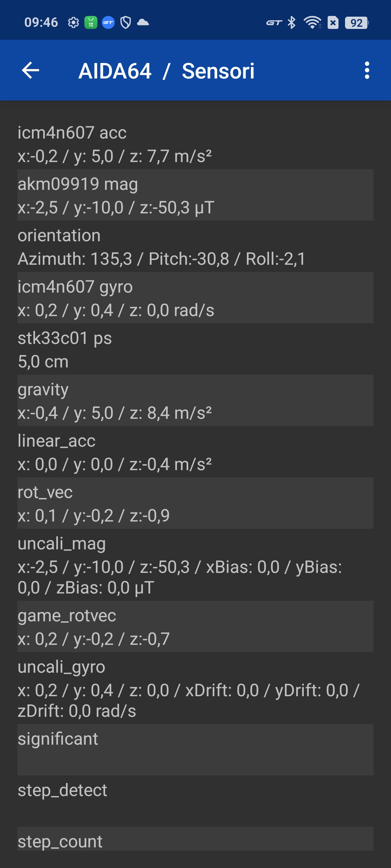Tap the back arrow icon
Viewport: 391px width, 868px height.
click(30, 70)
